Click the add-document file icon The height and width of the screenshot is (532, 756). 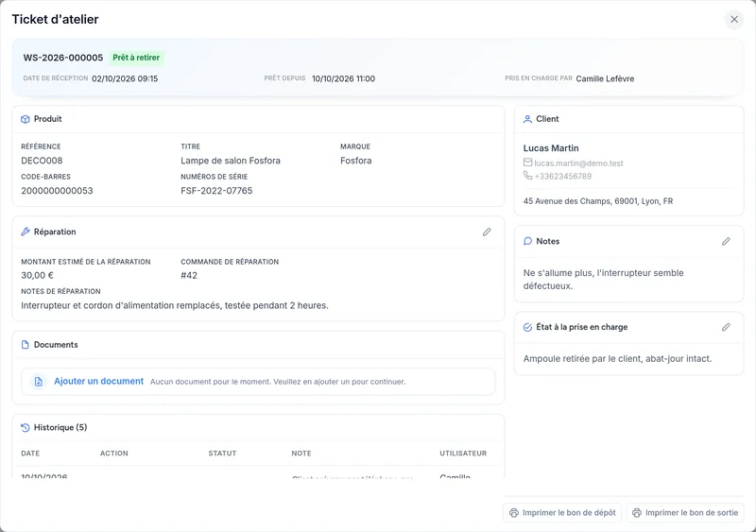pos(38,382)
